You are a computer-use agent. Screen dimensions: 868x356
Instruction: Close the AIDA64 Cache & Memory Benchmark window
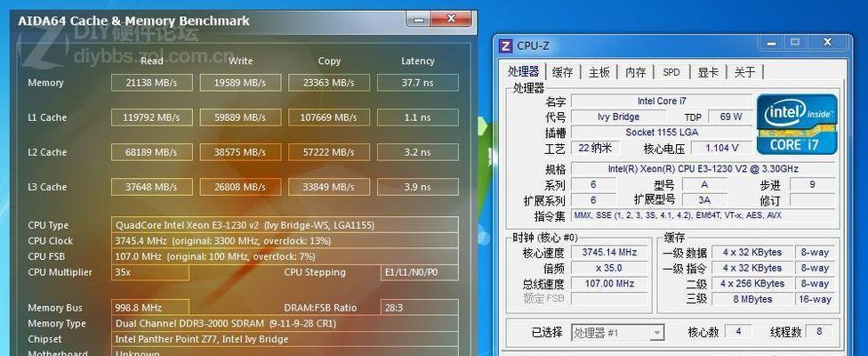click(451, 20)
